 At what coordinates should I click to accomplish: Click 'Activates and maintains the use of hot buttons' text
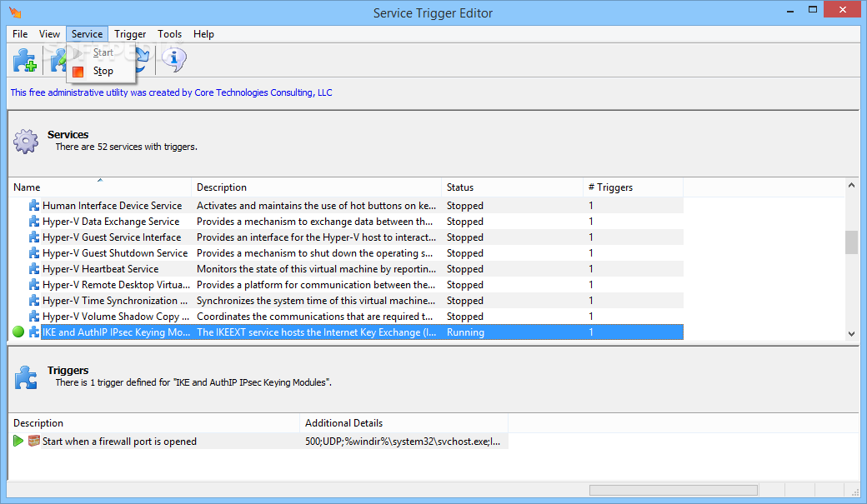(316, 206)
